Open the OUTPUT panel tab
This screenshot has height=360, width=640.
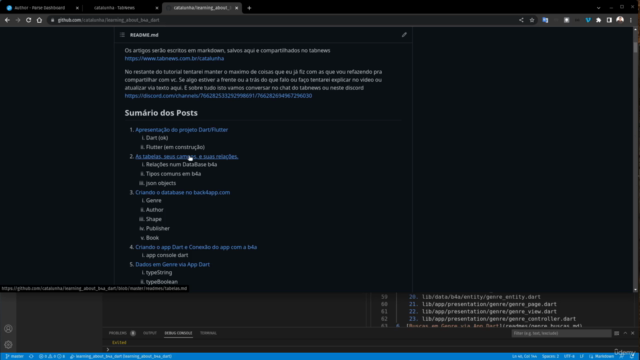click(150, 333)
